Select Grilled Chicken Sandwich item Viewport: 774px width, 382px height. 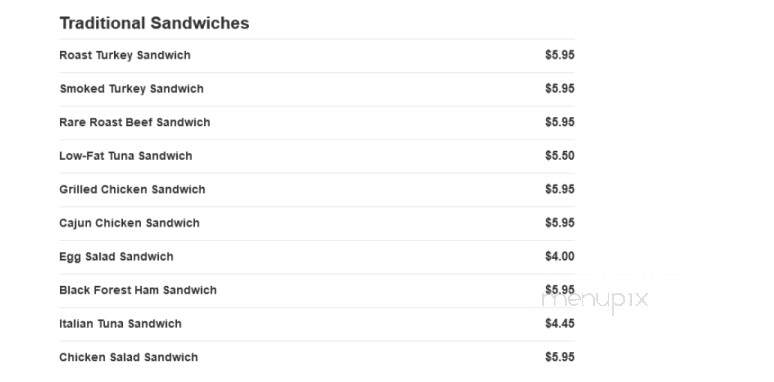click(x=132, y=190)
